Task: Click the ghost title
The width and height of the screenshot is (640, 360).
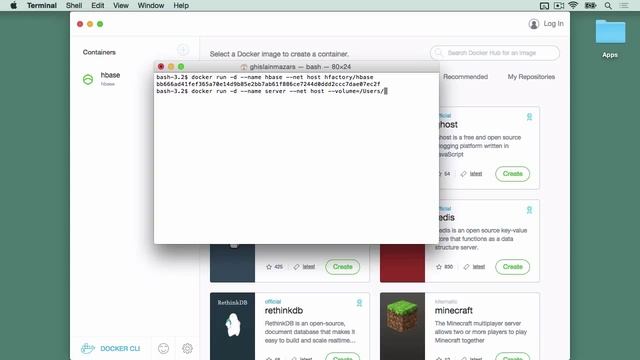Action: 448,125
